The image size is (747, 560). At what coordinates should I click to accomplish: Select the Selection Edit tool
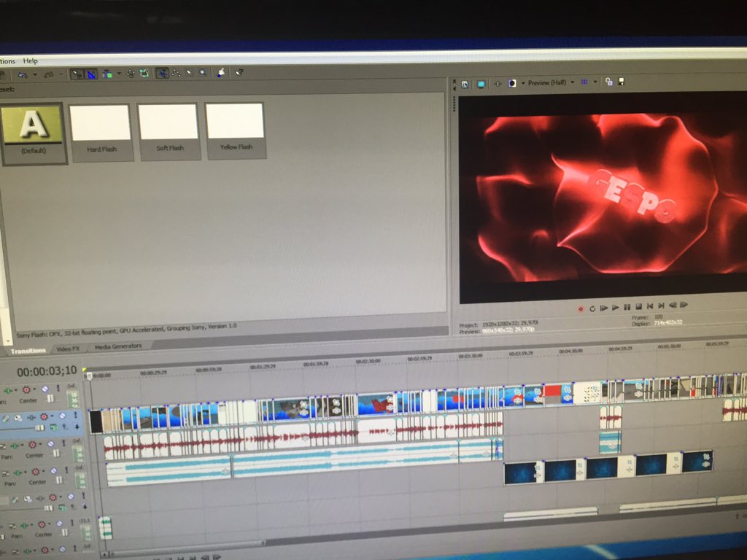coord(189,73)
